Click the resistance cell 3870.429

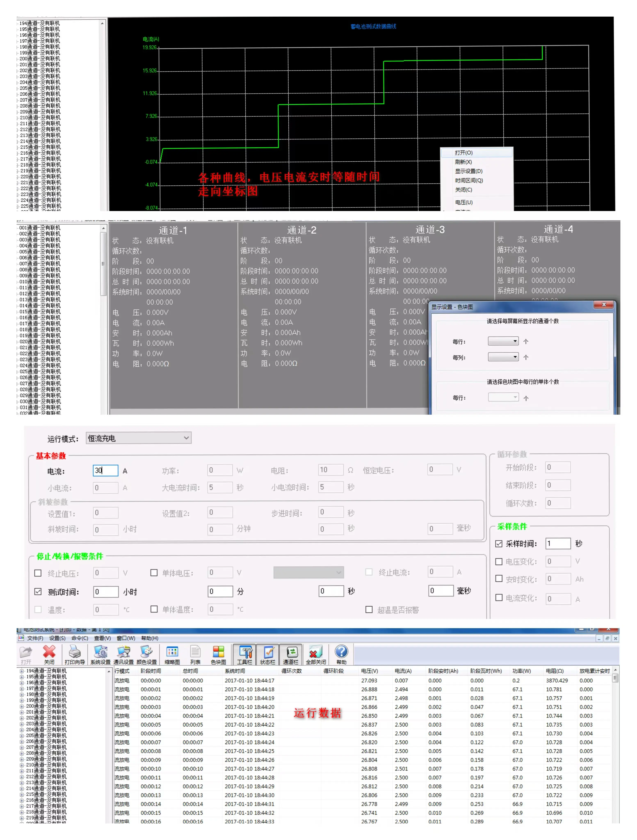[556, 680]
